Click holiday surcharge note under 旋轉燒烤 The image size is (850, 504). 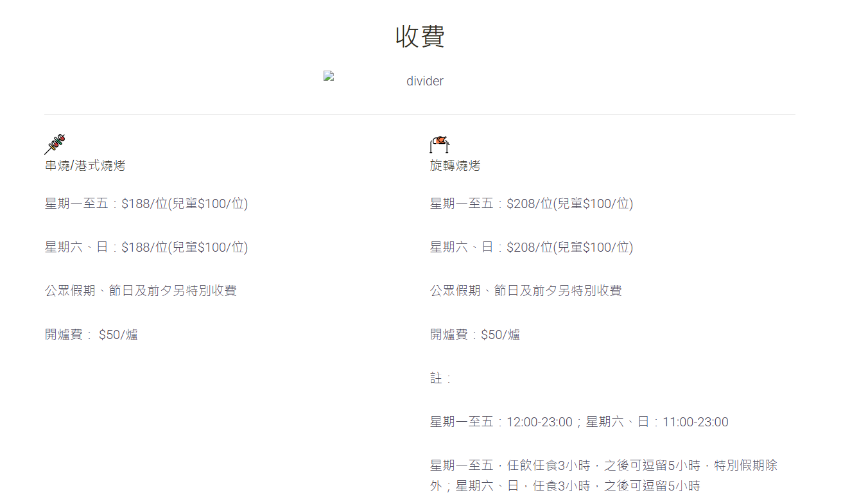tap(526, 291)
